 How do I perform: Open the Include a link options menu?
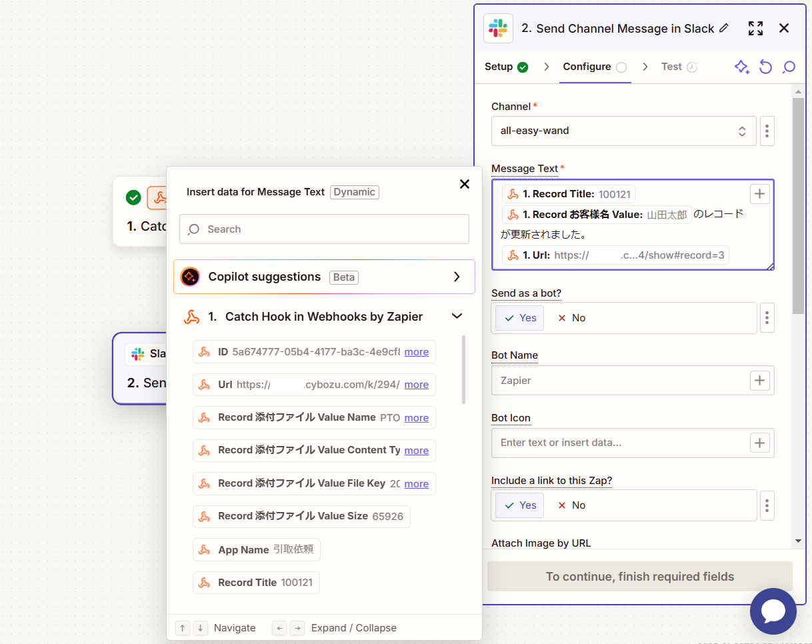(767, 505)
